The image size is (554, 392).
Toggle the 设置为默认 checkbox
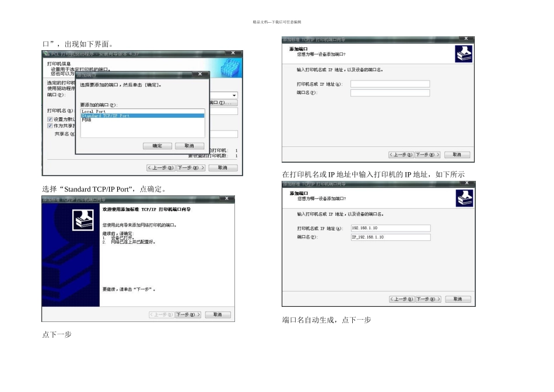(50, 119)
